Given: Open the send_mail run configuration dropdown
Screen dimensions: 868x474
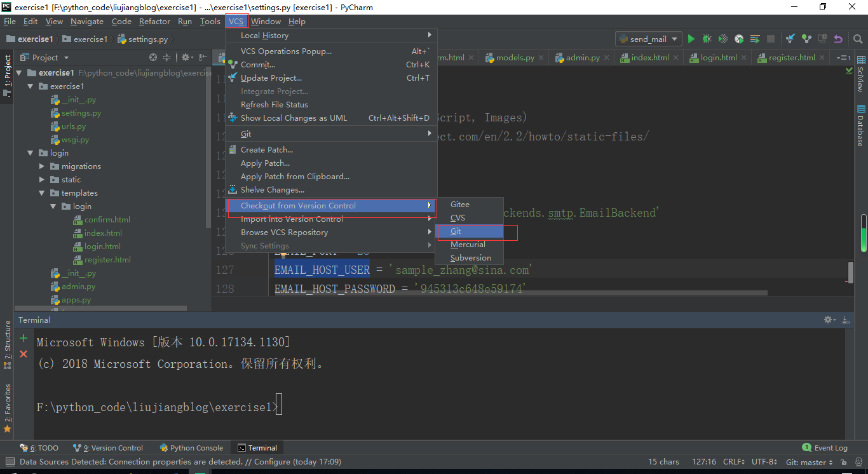Looking at the screenshot, I should point(648,39).
